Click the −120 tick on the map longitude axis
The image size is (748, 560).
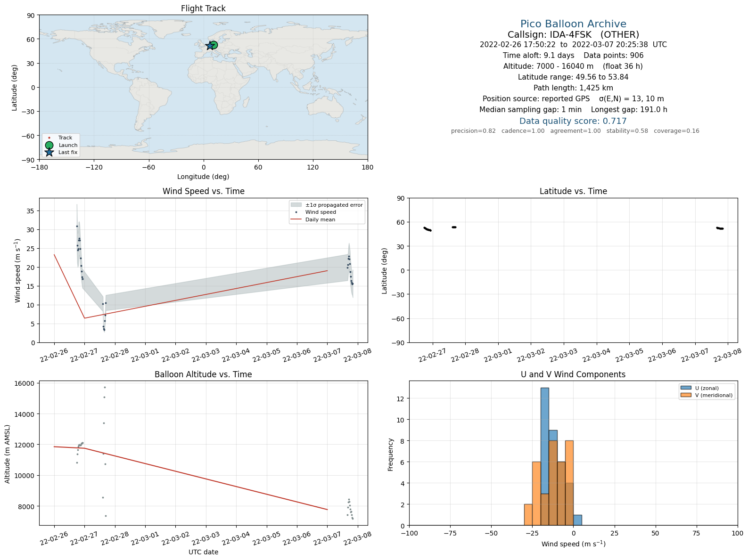point(94,167)
